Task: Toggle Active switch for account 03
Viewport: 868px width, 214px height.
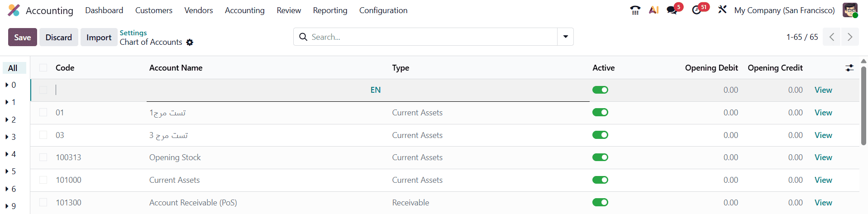Action: pos(600,135)
